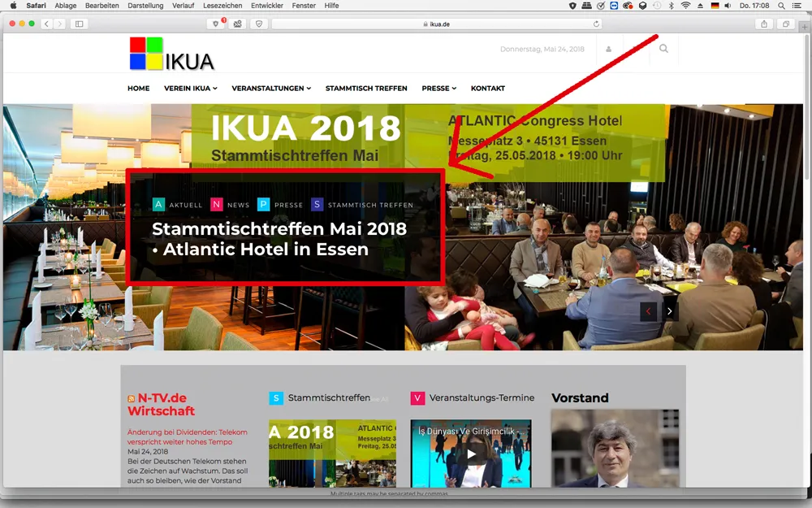Open Notification Center list icon
This screenshot has width=812, height=508.
[x=797, y=6]
